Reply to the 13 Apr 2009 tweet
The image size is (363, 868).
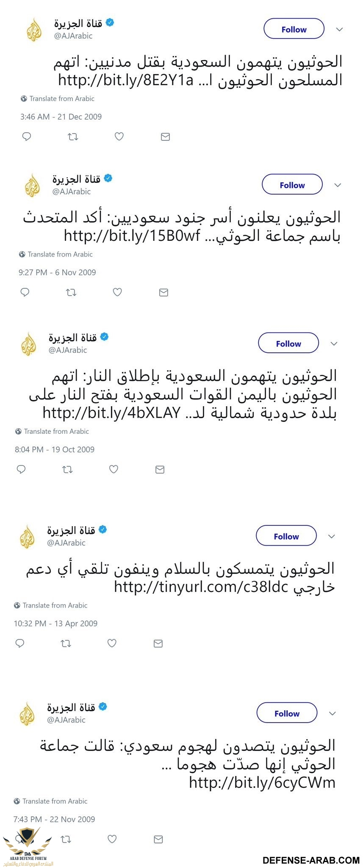[x=20, y=643]
